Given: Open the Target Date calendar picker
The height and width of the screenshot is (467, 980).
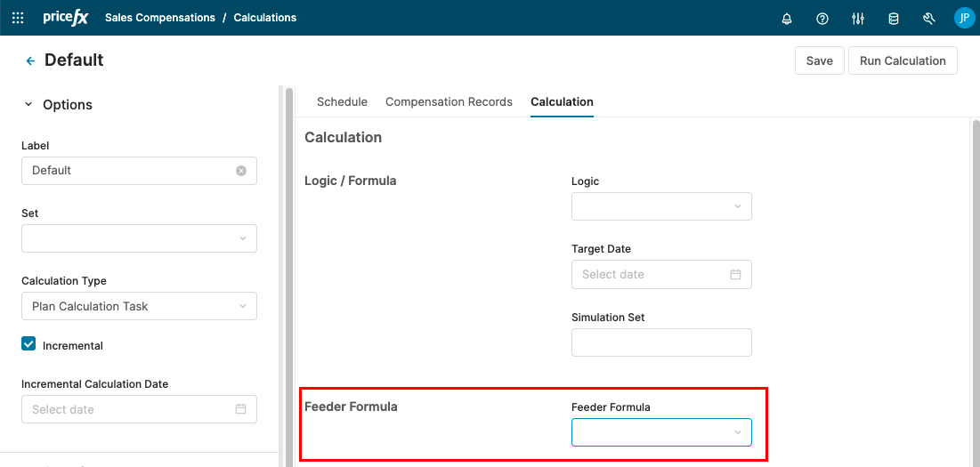Looking at the screenshot, I should (735, 275).
